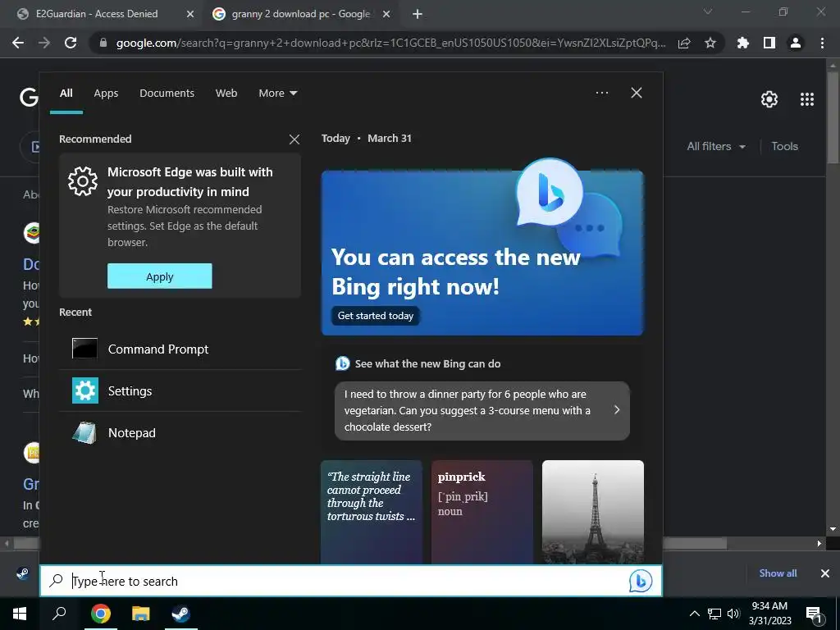Click horizontal scrollbar right arrow
The image size is (840, 630).
819,543
